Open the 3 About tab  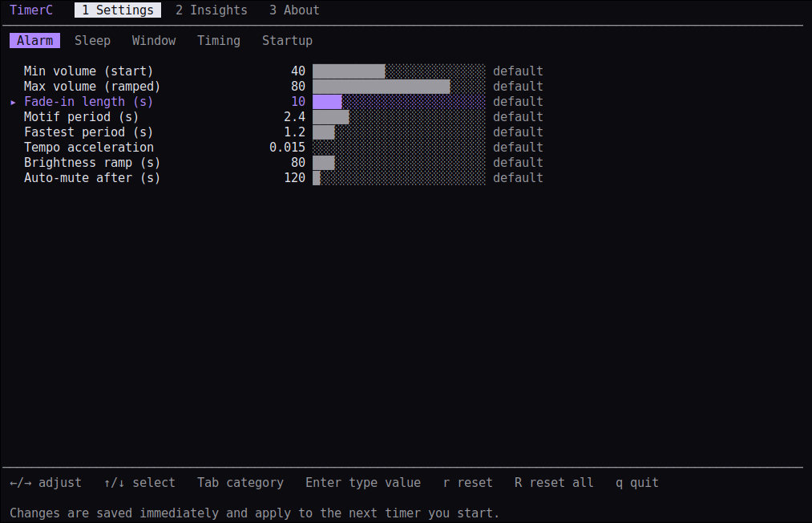pyautogui.click(x=294, y=10)
